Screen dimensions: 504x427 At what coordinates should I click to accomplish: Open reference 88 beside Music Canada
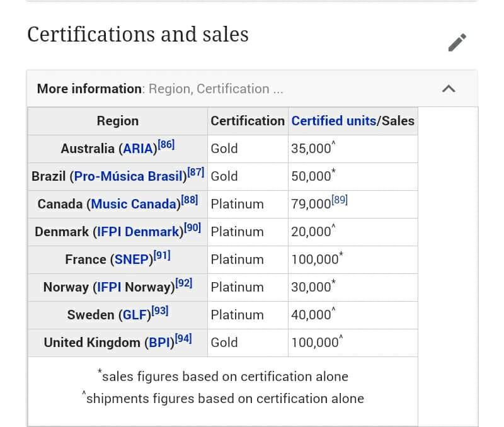[190, 200]
